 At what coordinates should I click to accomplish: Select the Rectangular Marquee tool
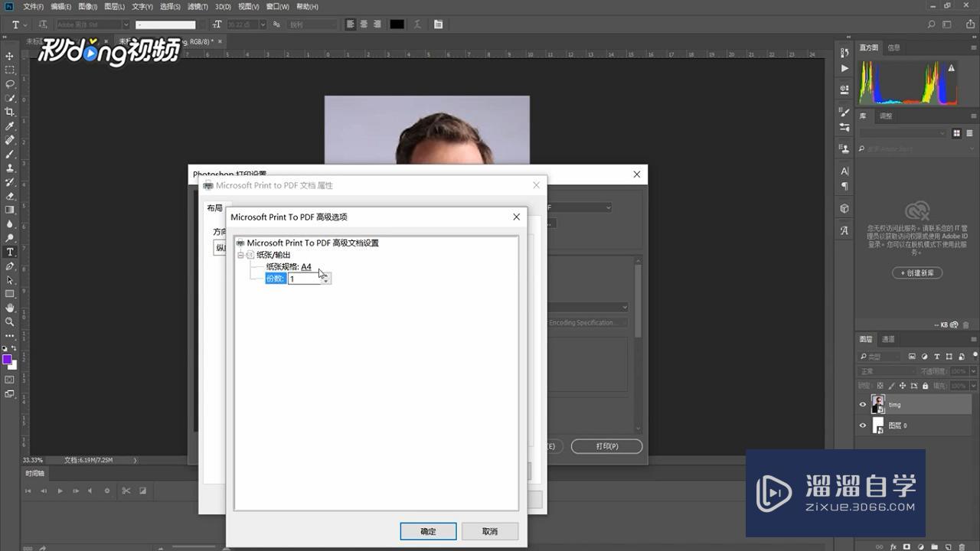pyautogui.click(x=10, y=70)
